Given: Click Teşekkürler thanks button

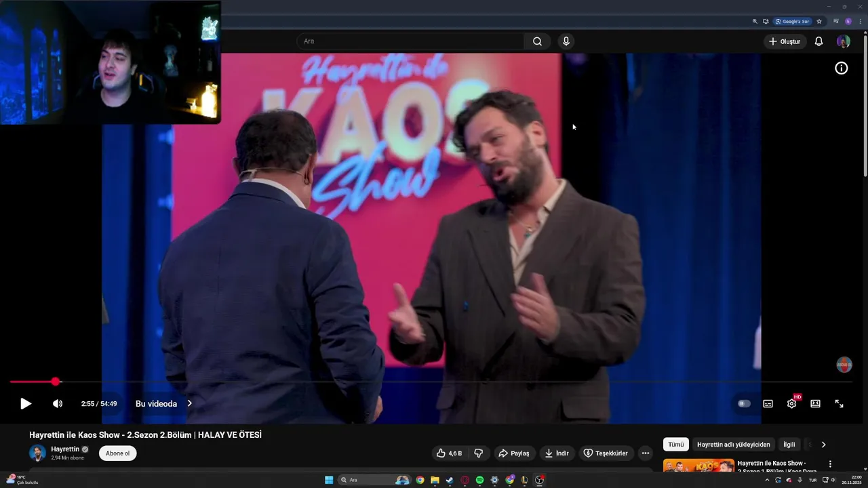Looking at the screenshot, I should point(606,453).
